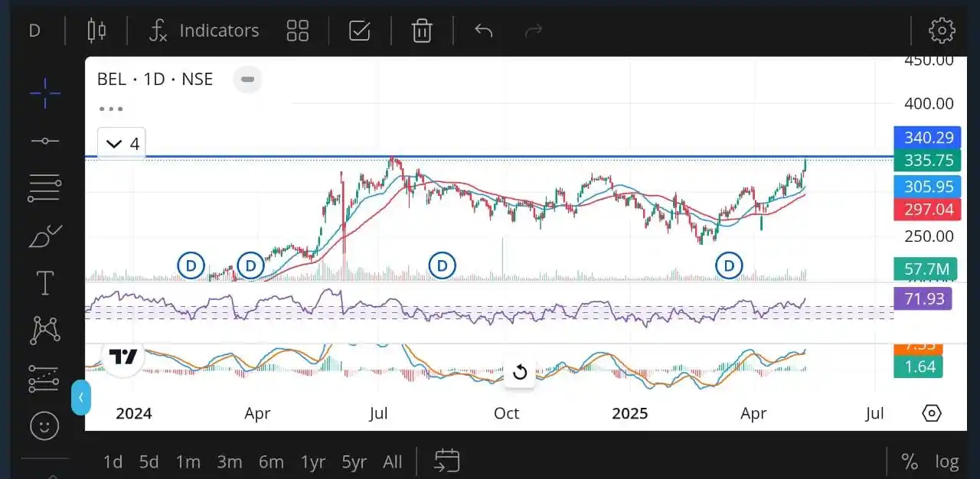Click the 335.75 current price label
980x479 pixels.
click(929, 160)
